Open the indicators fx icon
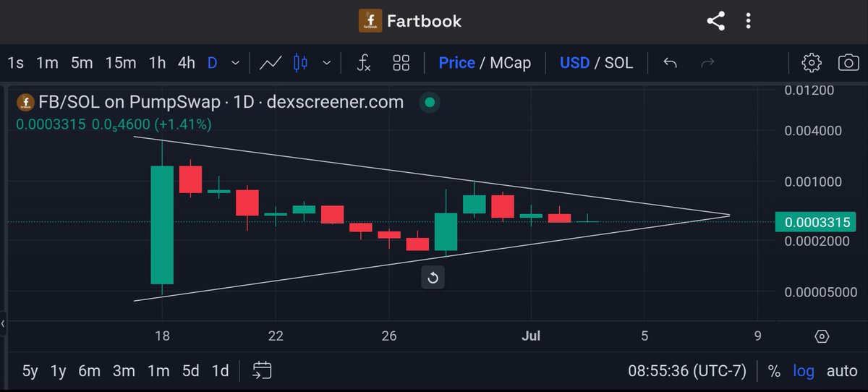This screenshot has width=868, height=392. [x=364, y=63]
